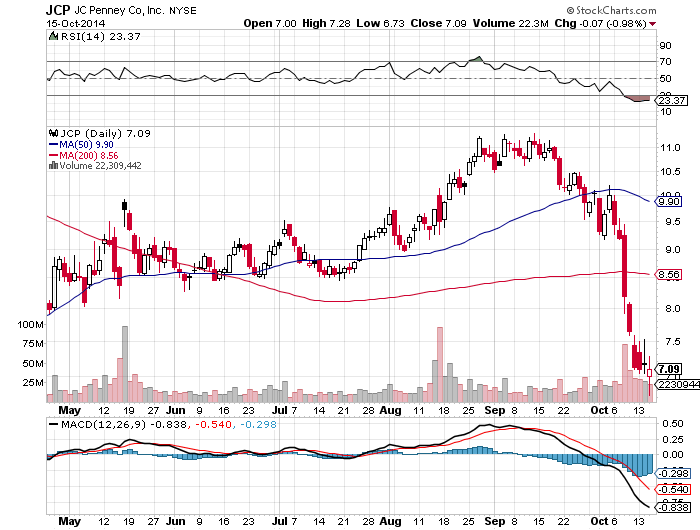The width and height of the screenshot is (700, 530).
Task: Click the Close 7.09 value in header
Action: click(x=438, y=23)
